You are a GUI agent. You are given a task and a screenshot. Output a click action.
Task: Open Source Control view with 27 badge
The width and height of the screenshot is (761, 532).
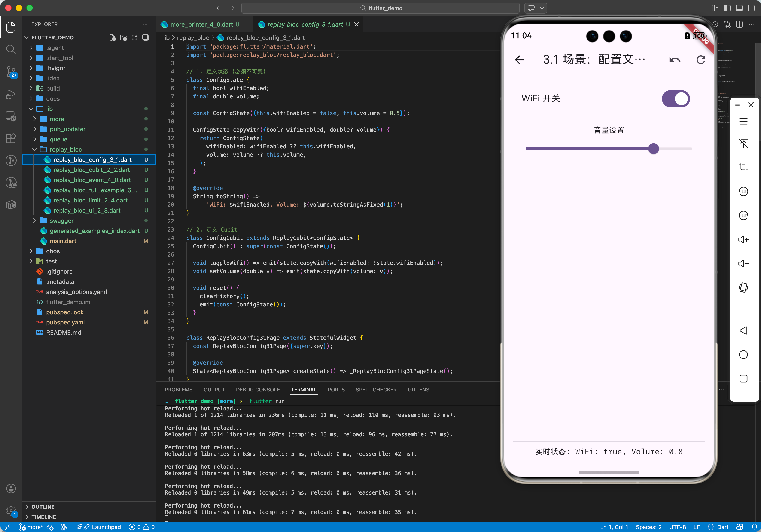[x=11, y=71]
